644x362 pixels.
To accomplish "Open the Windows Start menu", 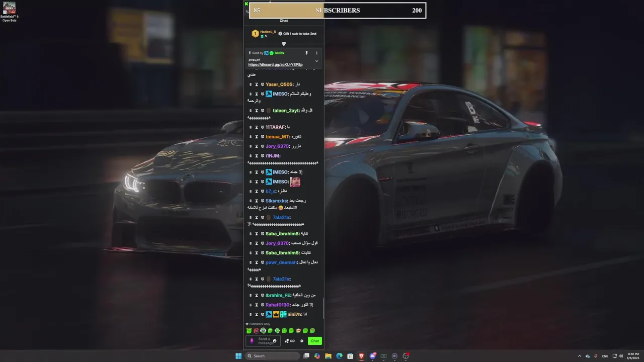I will 238,356.
